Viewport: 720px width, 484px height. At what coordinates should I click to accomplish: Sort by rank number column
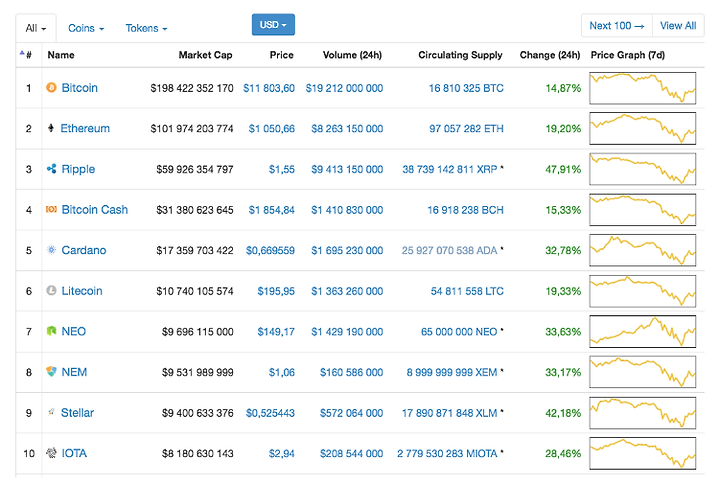(26, 55)
